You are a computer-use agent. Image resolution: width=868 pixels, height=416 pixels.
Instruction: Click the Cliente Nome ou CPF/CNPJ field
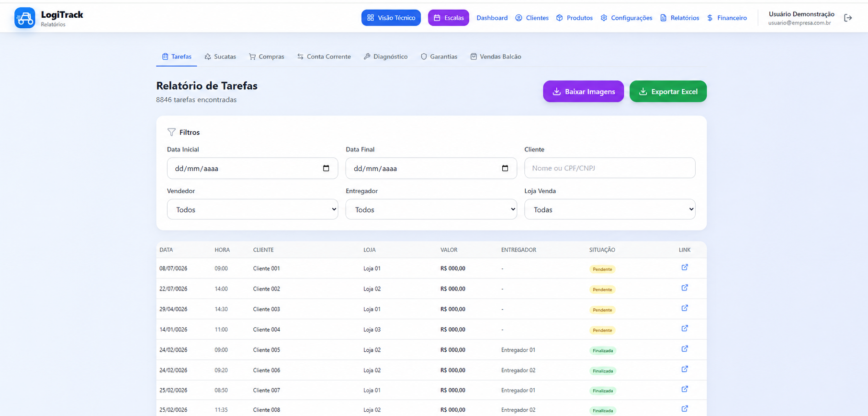(609, 168)
